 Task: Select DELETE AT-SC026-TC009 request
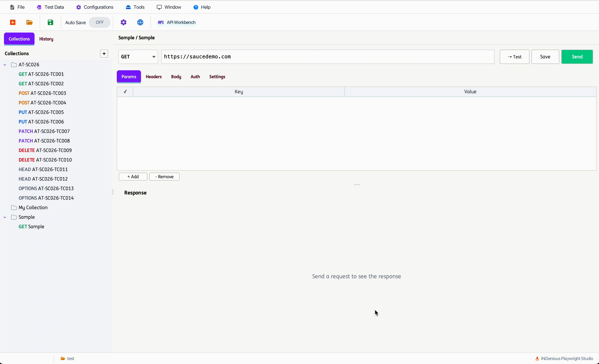(x=45, y=150)
